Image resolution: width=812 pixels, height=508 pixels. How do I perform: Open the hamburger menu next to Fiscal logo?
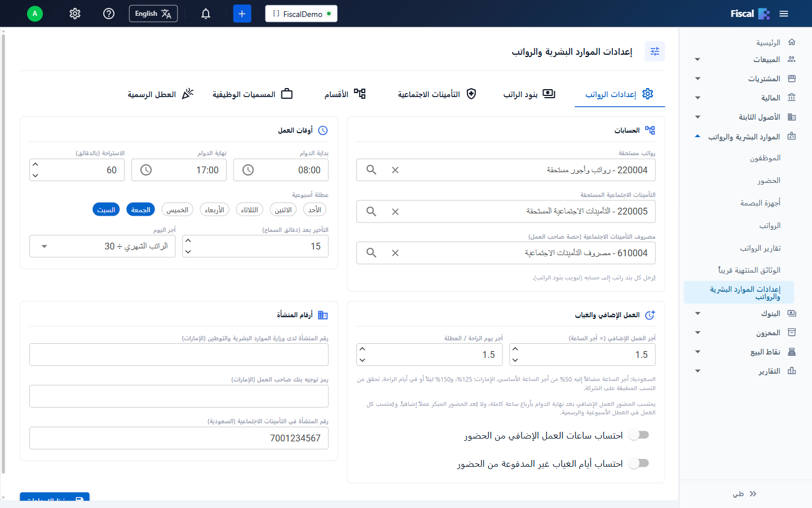click(x=784, y=14)
